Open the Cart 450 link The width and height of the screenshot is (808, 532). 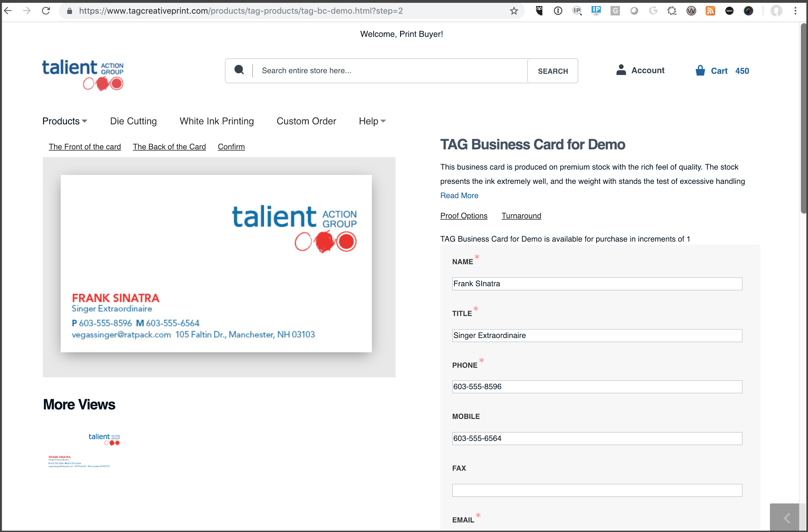pyautogui.click(x=729, y=71)
